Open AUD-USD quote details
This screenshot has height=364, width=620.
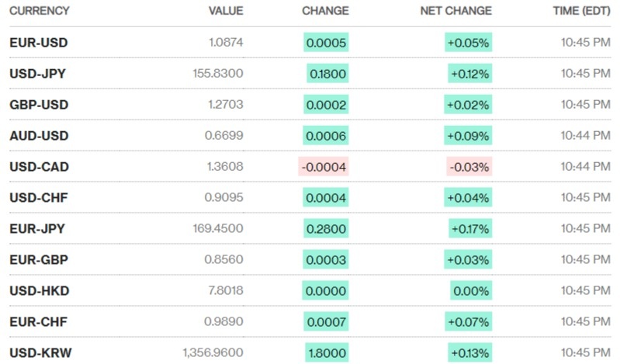pyautogui.click(x=39, y=136)
